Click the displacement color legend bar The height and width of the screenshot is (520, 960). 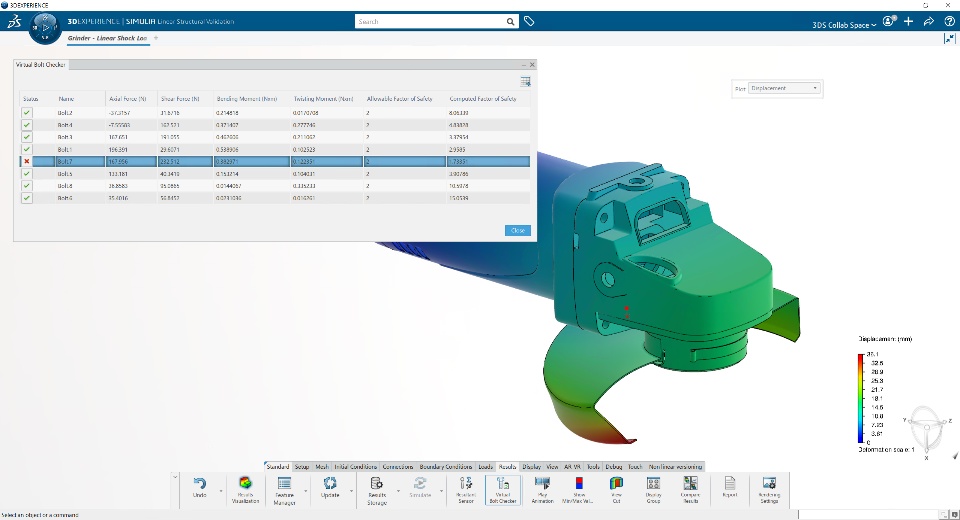coord(861,398)
